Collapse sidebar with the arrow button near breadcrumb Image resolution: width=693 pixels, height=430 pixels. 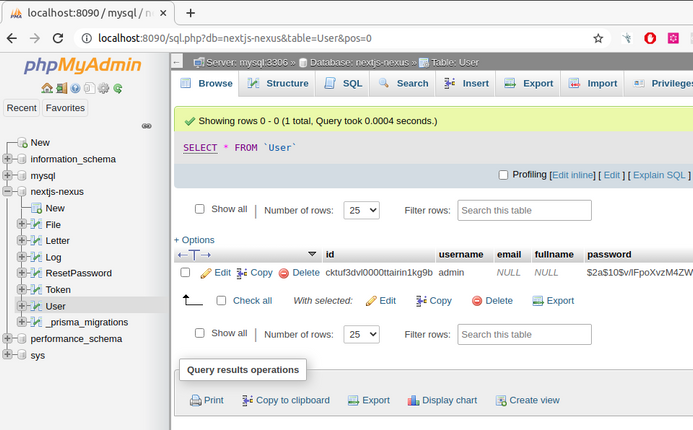[177, 62]
